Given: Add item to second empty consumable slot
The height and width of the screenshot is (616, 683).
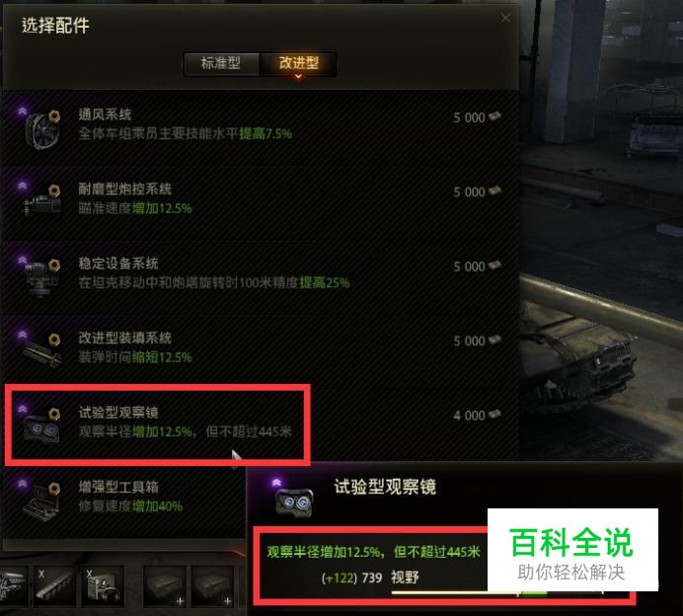Looking at the screenshot, I should 212,585.
